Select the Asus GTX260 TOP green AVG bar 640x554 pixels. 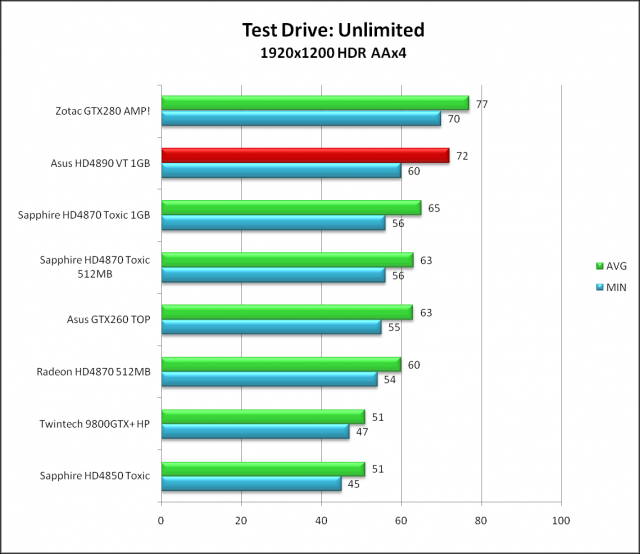tap(287, 312)
